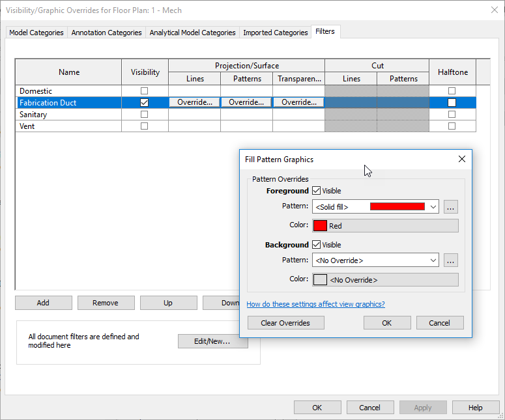
Task: Enable visibility for Sanitary filter
Action: point(145,115)
